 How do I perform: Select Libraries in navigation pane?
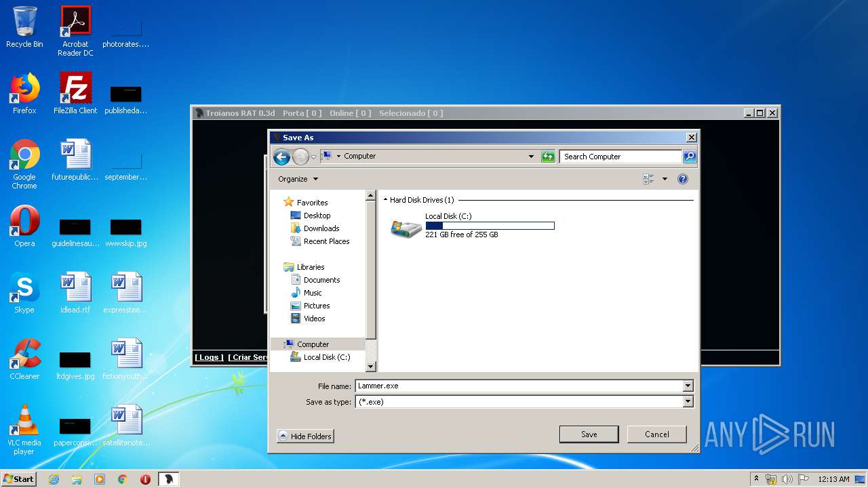click(311, 267)
